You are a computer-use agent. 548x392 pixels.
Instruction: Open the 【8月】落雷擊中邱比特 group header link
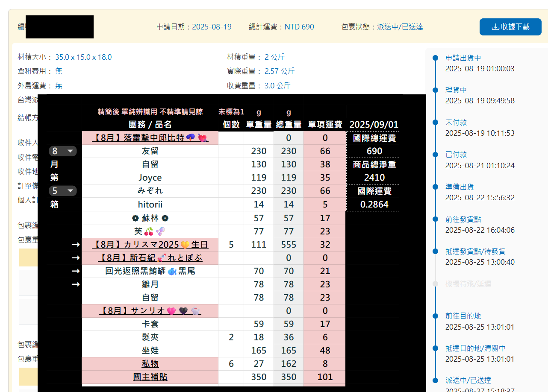click(150, 138)
